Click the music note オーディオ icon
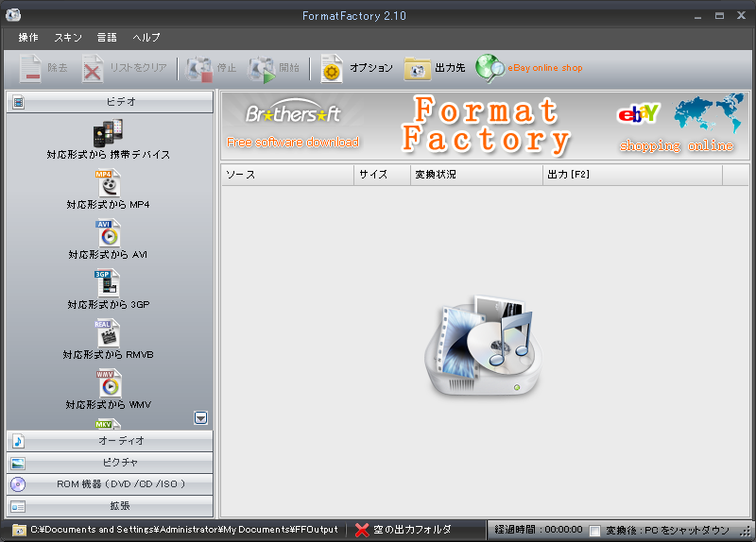 18,441
